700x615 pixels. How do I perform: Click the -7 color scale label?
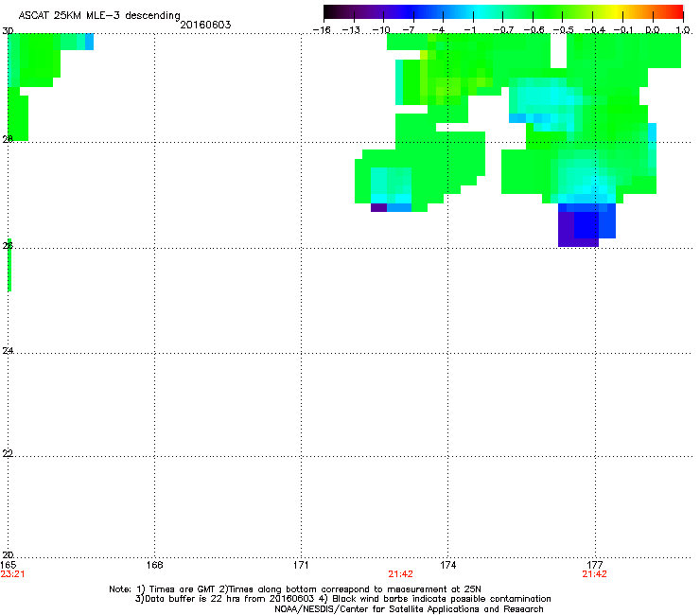pos(409,30)
